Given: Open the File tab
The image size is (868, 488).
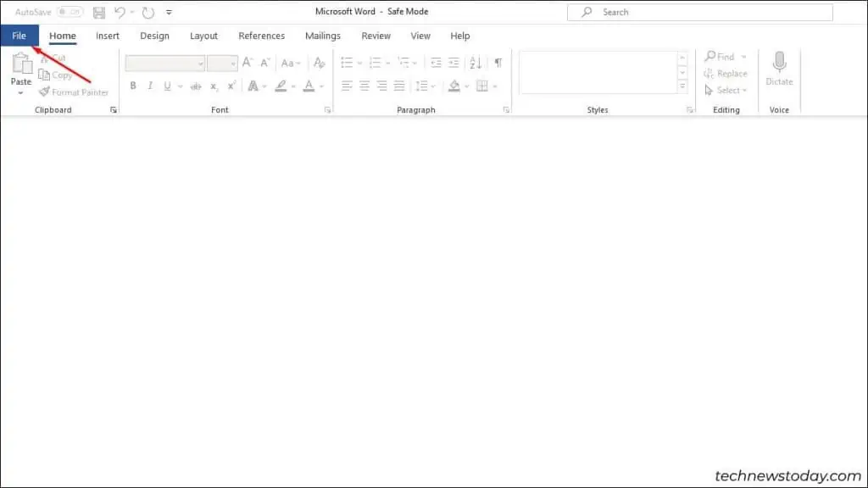Looking at the screenshot, I should pyautogui.click(x=19, y=36).
